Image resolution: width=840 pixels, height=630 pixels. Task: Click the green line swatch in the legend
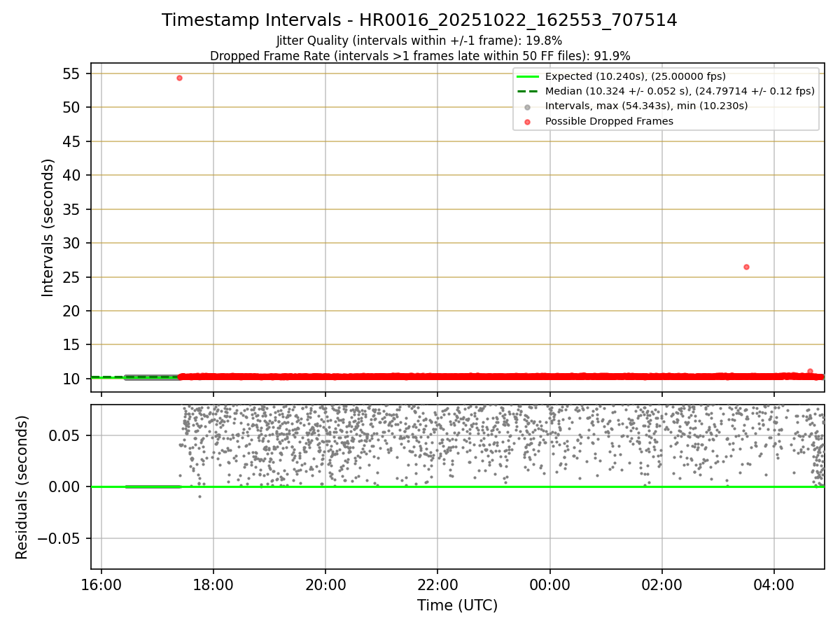pyautogui.click(x=527, y=76)
